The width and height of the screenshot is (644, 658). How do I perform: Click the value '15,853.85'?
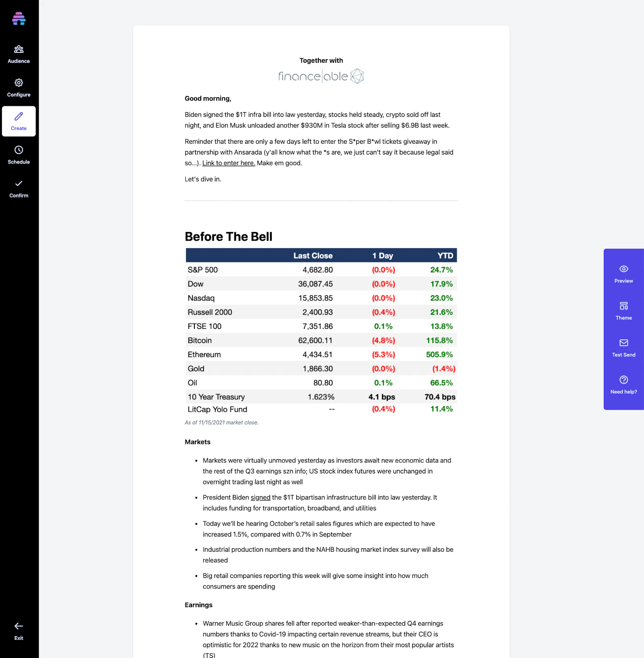click(x=315, y=298)
